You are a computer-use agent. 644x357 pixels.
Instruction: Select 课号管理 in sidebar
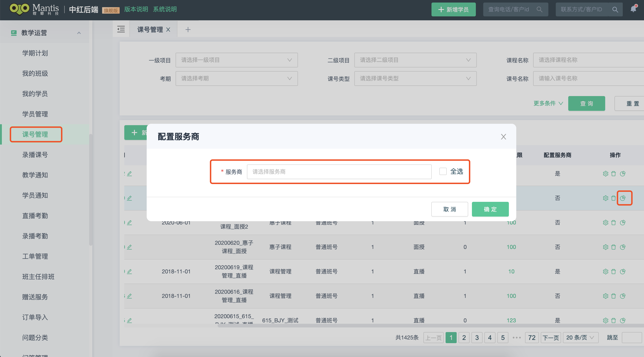click(35, 134)
